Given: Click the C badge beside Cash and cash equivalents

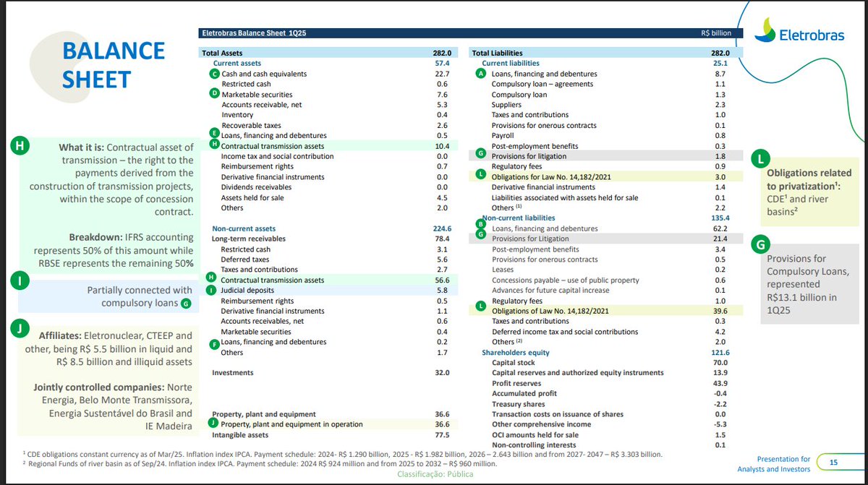Looking at the screenshot, I should (x=213, y=74).
